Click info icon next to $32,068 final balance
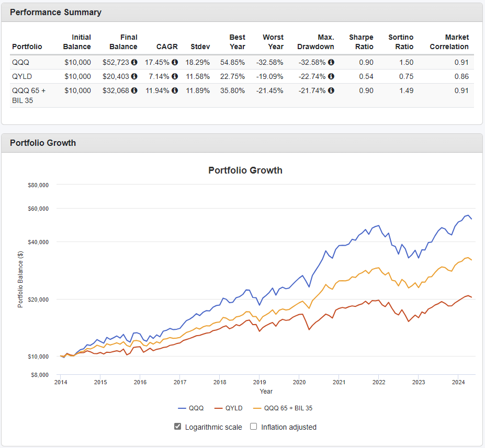485x448 pixels. (x=134, y=90)
